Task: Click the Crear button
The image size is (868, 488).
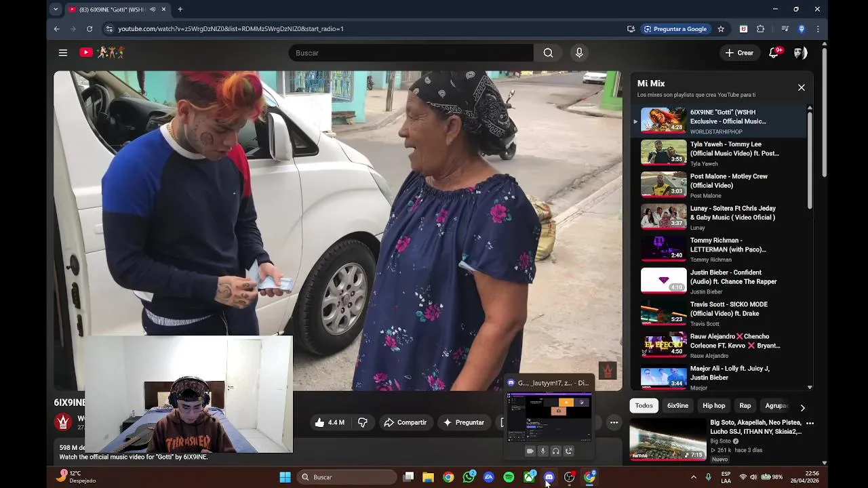Action: [x=739, y=53]
